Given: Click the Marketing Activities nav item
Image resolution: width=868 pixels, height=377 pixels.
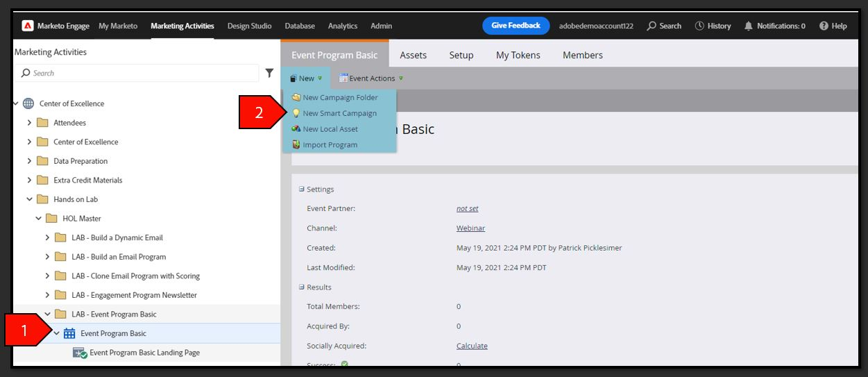Looking at the screenshot, I should 182,26.
